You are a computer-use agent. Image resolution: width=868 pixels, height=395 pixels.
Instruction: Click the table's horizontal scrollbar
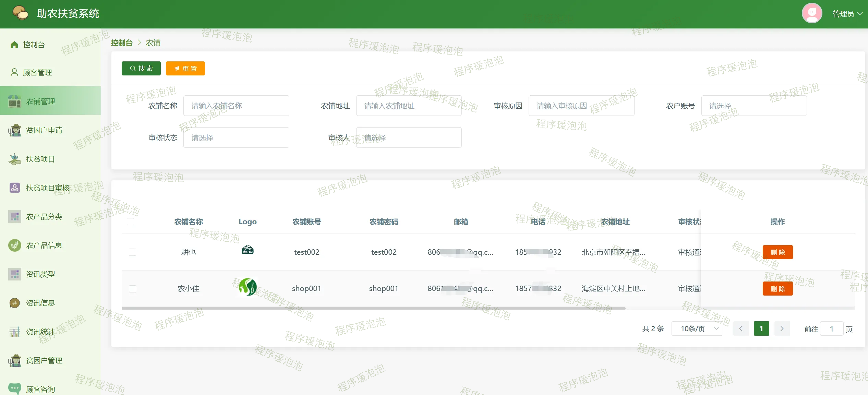click(374, 308)
